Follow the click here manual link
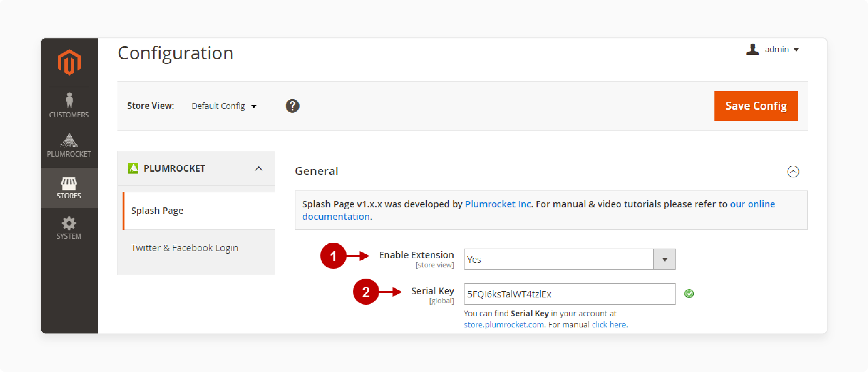Viewport: 868px width, 372px height. coord(609,325)
